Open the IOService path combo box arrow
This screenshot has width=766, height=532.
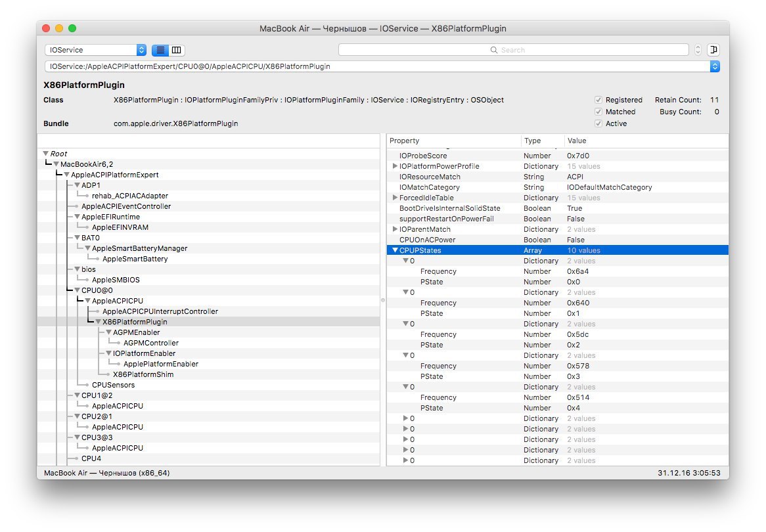[715, 66]
